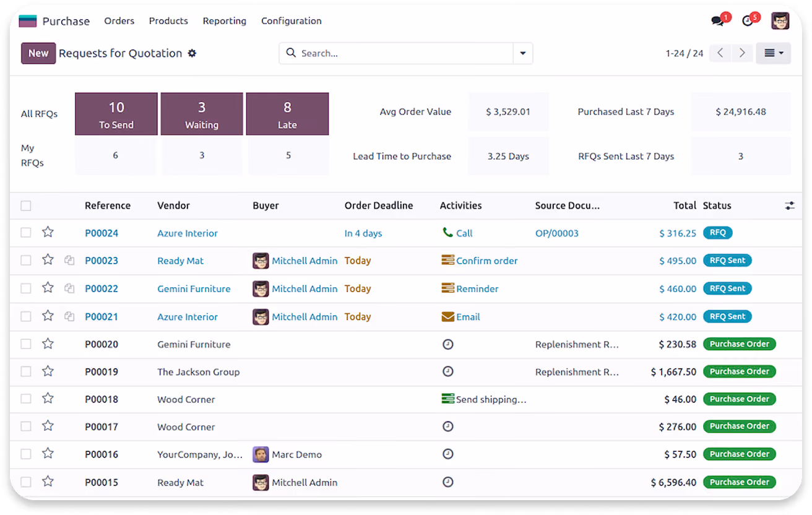Expand the search options dropdown arrow
This screenshot has width=812, height=515.
pos(523,53)
